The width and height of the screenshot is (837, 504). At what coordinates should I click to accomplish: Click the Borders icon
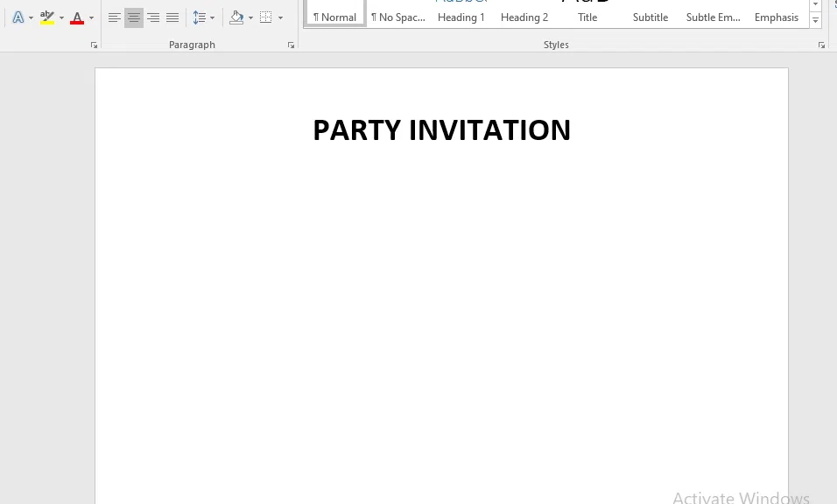[x=265, y=17]
